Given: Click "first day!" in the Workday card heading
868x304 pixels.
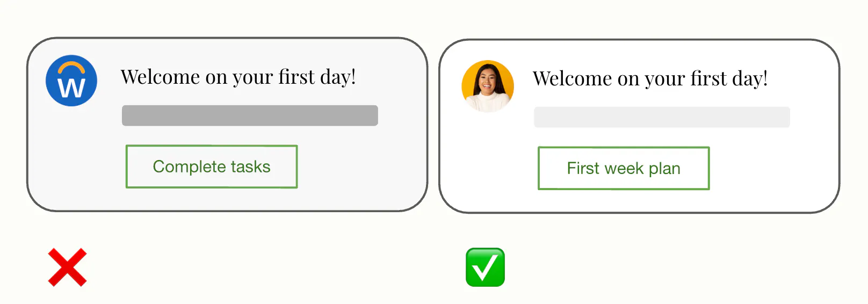Looking at the screenshot, I should click(x=317, y=77).
